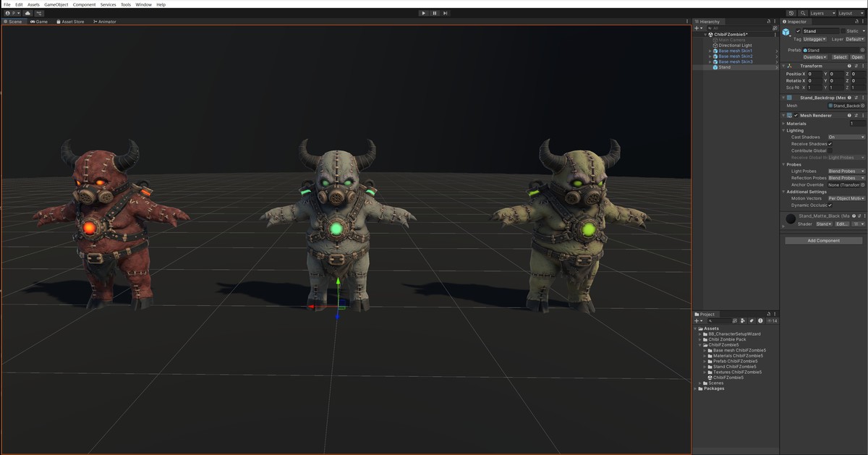Toggle the Dynamic Occlusion checkbox
This screenshot has width=868, height=455.
[x=830, y=205]
